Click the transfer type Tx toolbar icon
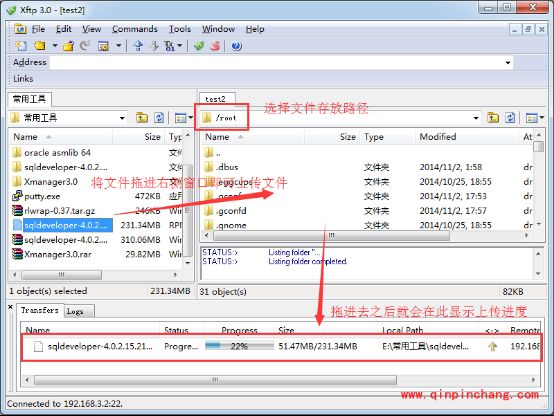This screenshot has height=416, width=554. point(170,46)
